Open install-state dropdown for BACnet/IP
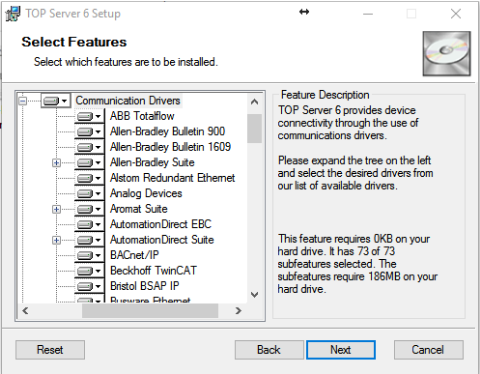 click(89, 255)
